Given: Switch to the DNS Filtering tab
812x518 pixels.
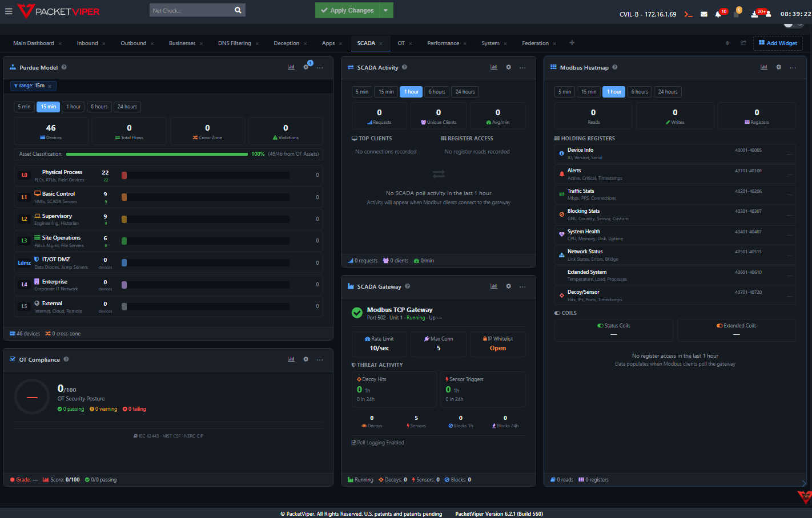Looking at the screenshot, I should click(x=234, y=43).
